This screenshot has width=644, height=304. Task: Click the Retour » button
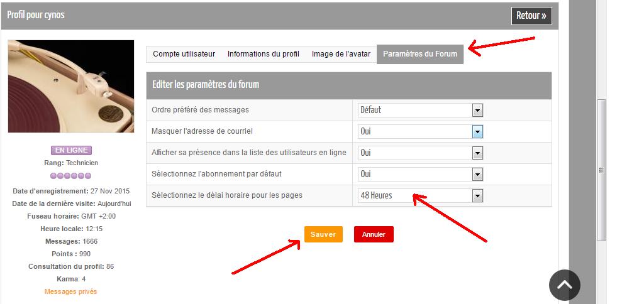(x=531, y=16)
